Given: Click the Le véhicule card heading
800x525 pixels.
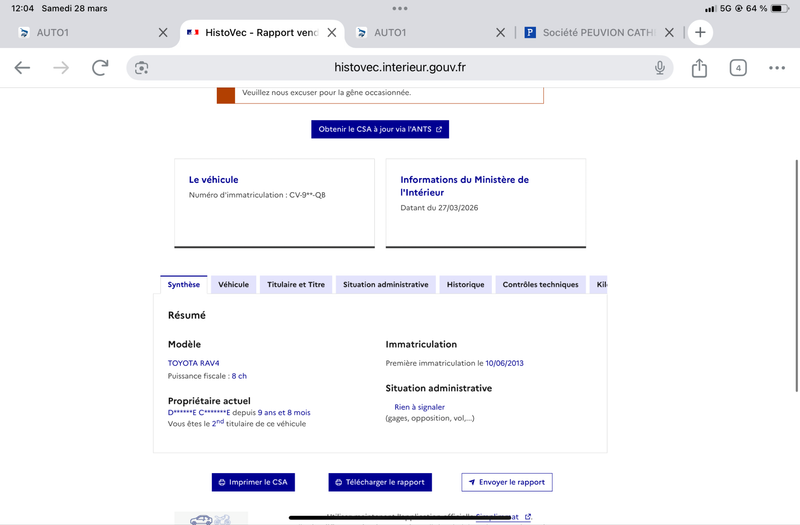Looking at the screenshot, I should [x=213, y=180].
